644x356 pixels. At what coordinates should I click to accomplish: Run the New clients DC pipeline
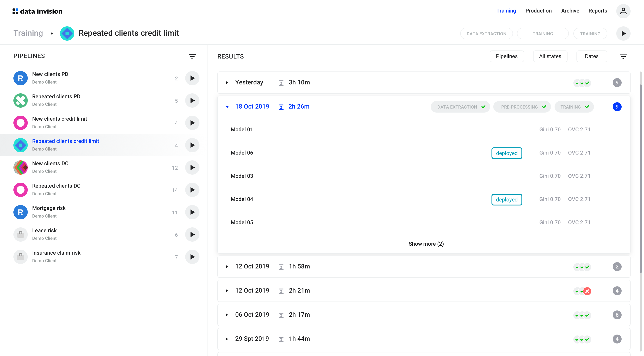(192, 168)
